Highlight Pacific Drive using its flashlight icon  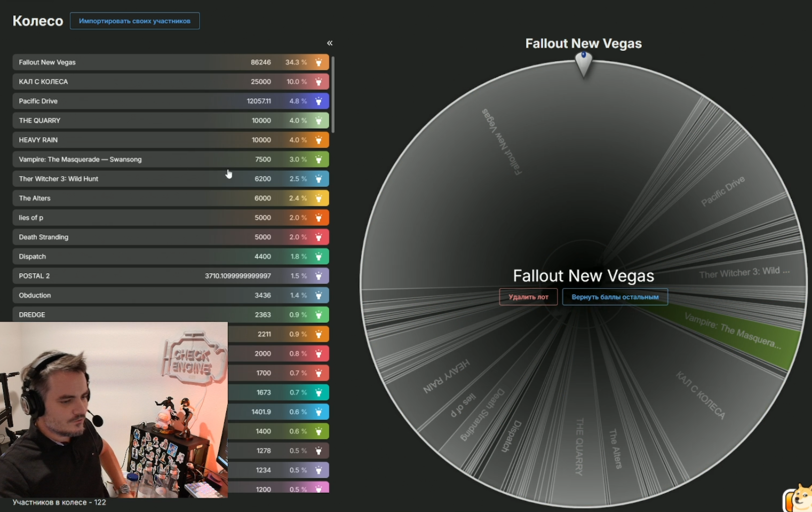coord(319,101)
